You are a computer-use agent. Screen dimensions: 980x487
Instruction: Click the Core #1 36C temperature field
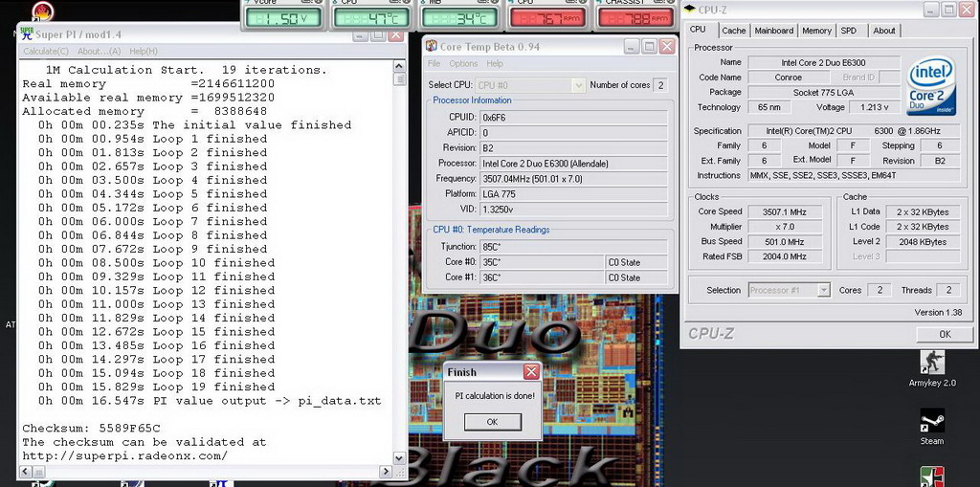[x=542, y=277]
